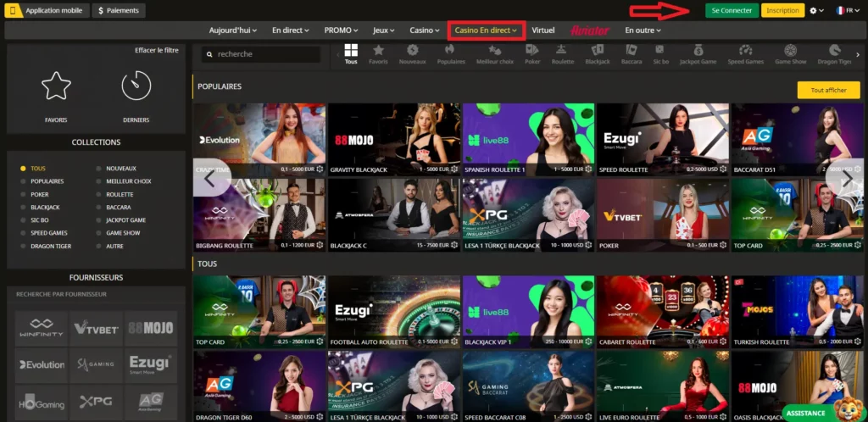Click the Tout afficher button

pyautogui.click(x=828, y=90)
